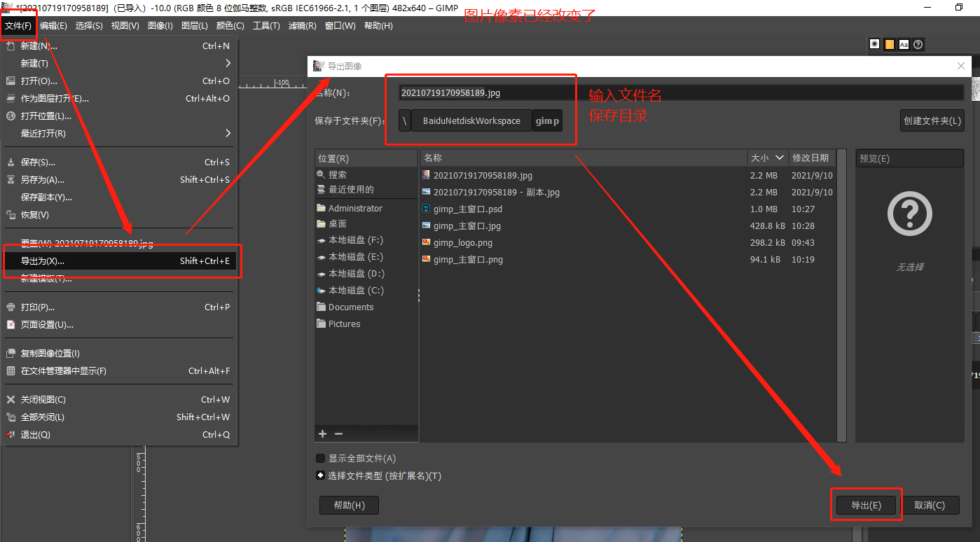
Task: Select drive 本地磁盘 (D:)
Action: [356, 274]
